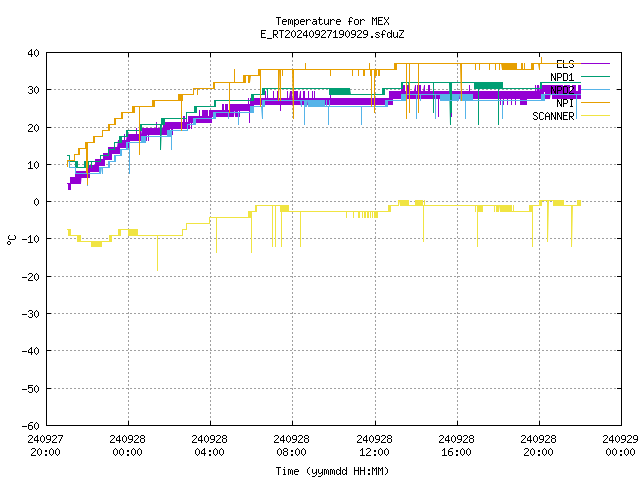
Task: Click the x-axis label 240927 20:00
Action: coord(45,446)
